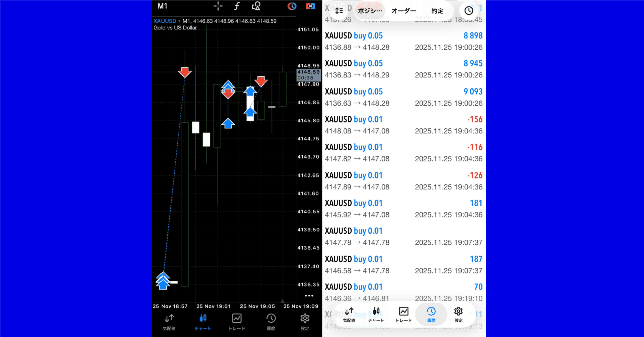Image resolution: width=644 pixels, height=337 pixels.
Task: Open the chart objects shapes icon
Action: coord(256,6)
